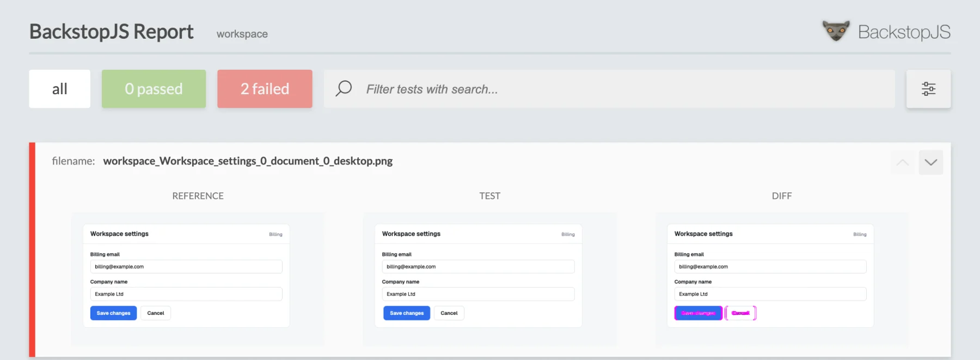This screenshot has height=360, width=980.
Task: Click the filename workspace_Workspace_settings_0_document_0_desktop.png
Action: click(248, 161)
